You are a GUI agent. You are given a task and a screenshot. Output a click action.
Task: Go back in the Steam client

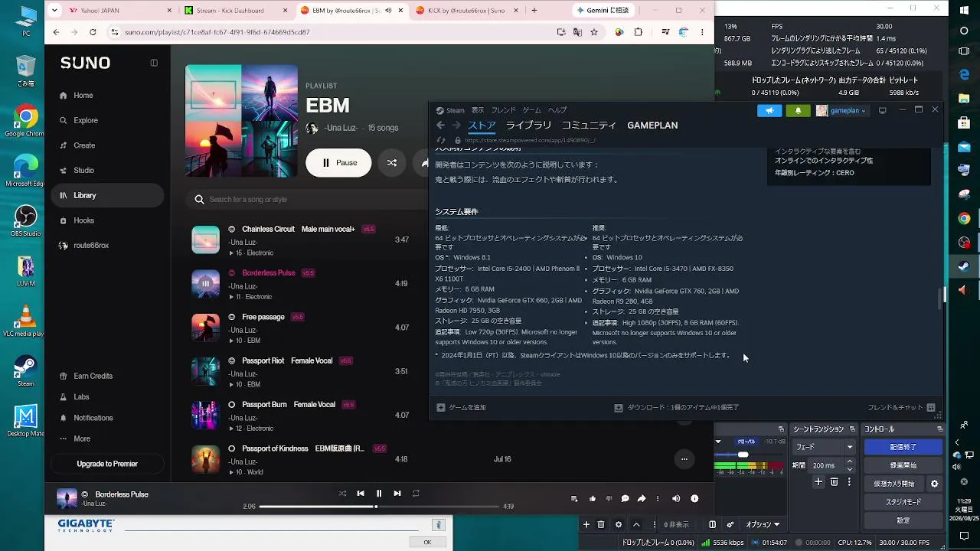tap(440, 126)
